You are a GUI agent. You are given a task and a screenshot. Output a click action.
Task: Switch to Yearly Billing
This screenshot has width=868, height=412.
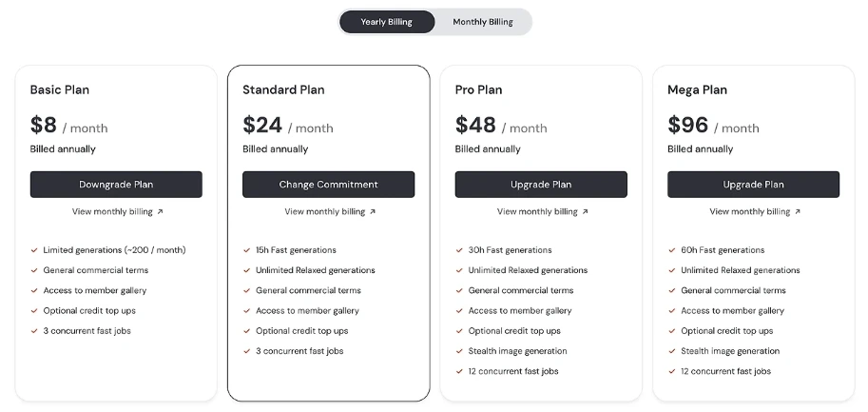click(x=387, y=22)
